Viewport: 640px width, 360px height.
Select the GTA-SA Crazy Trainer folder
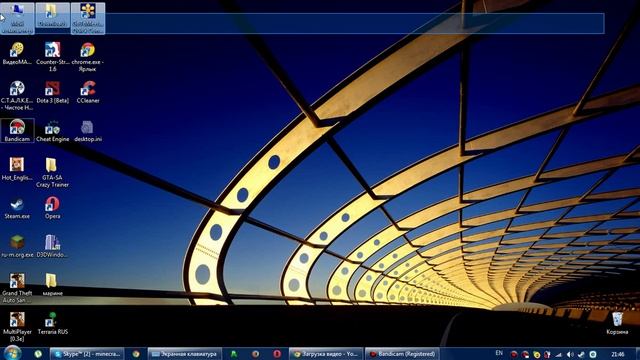[x=52, y=173]
